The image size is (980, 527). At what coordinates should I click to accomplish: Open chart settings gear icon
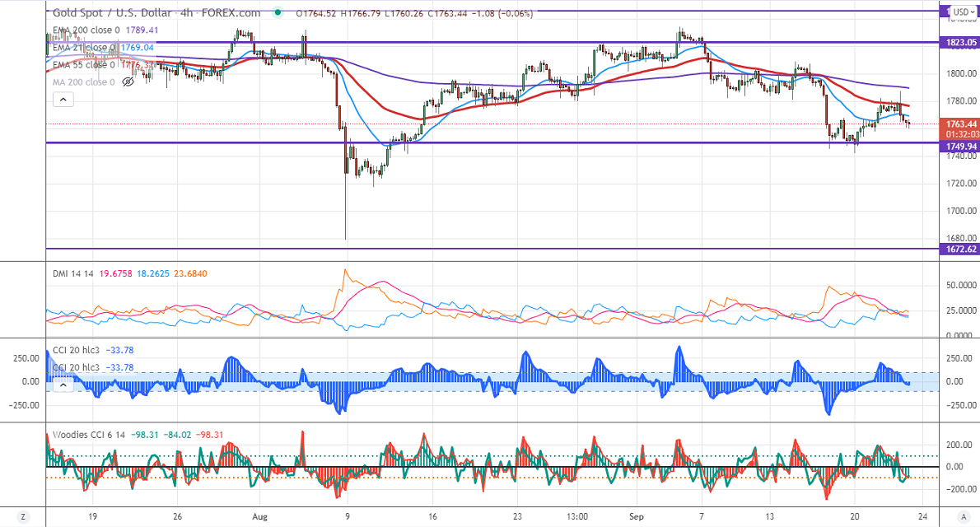pyautogui.click(x=962, y=517)
